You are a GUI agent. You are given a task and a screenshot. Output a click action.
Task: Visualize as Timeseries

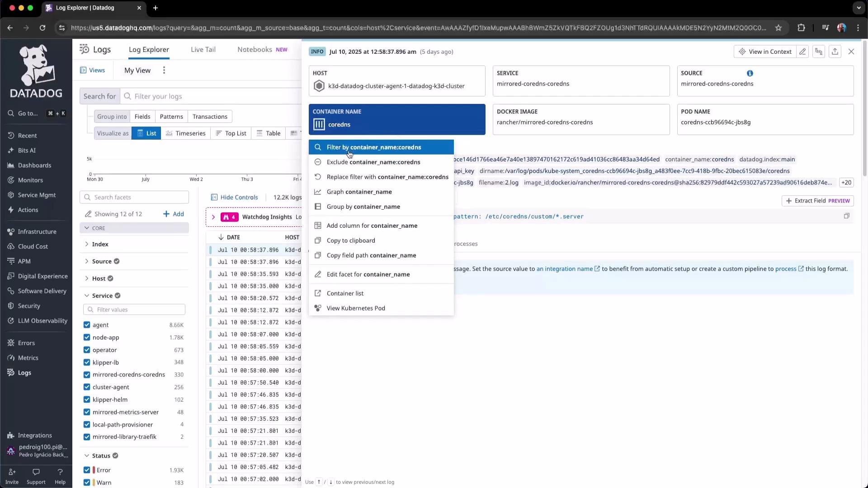tap(185, 133)
